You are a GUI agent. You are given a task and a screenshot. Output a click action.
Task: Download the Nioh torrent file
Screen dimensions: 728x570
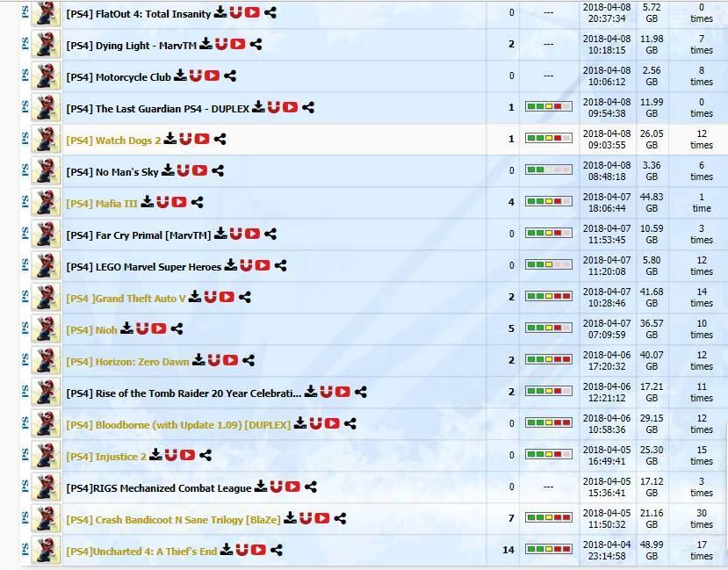click(126, 328)
